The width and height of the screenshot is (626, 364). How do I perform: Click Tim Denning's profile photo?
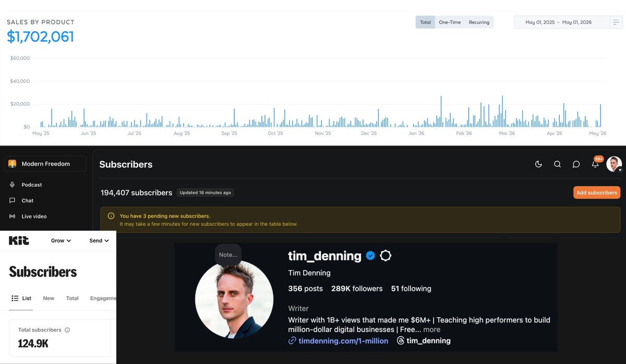click(x=234, y=300)
